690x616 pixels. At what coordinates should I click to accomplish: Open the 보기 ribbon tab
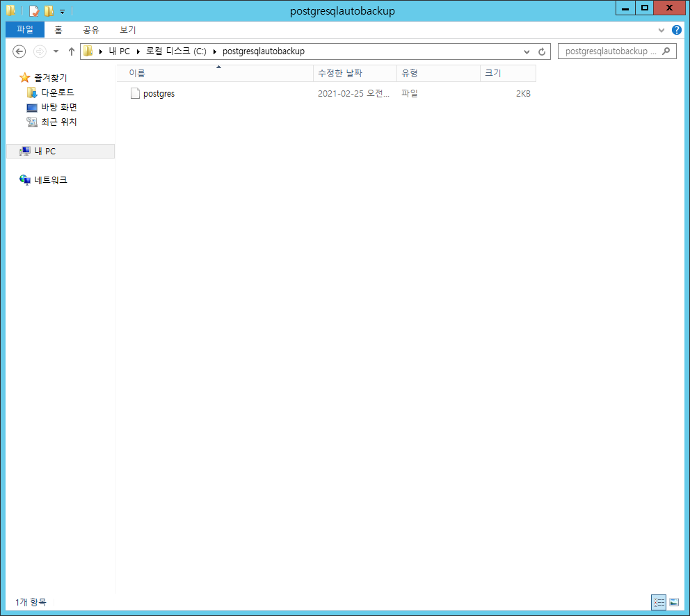pos(127,29)
